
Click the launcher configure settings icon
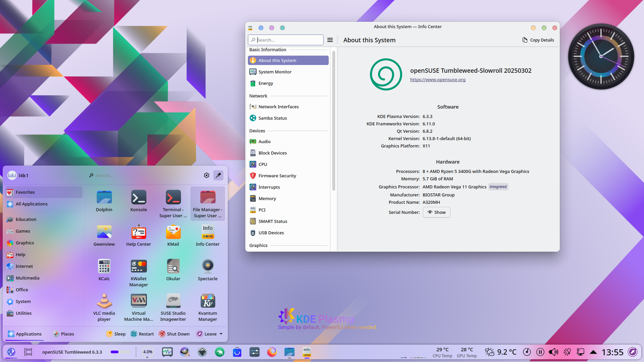coord(207,175)
